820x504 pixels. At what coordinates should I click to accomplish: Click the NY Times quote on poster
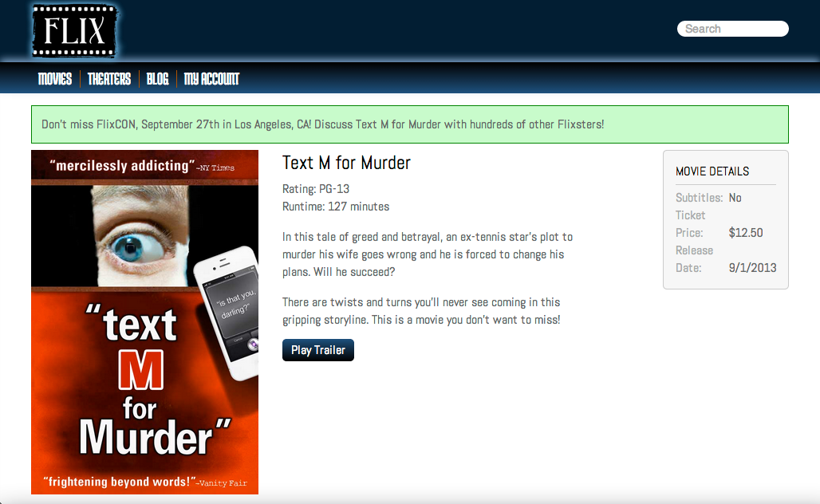(142, 166)
